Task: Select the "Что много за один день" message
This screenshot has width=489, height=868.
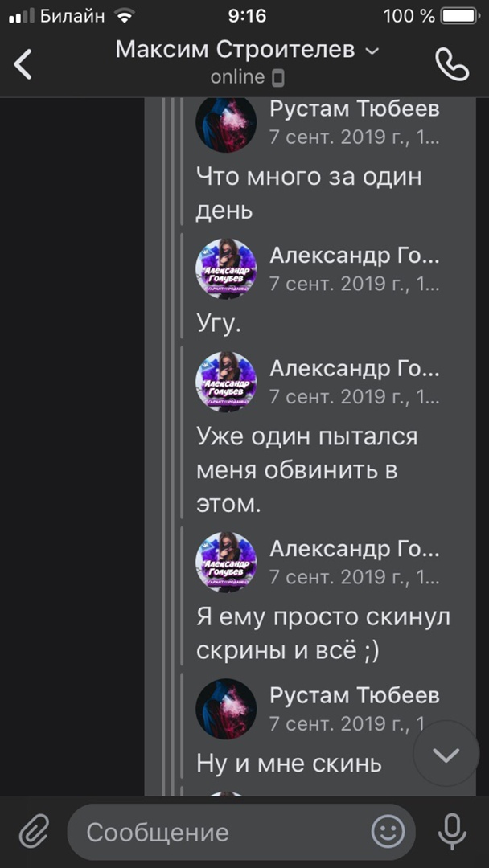Action: [x=309, y=193]
